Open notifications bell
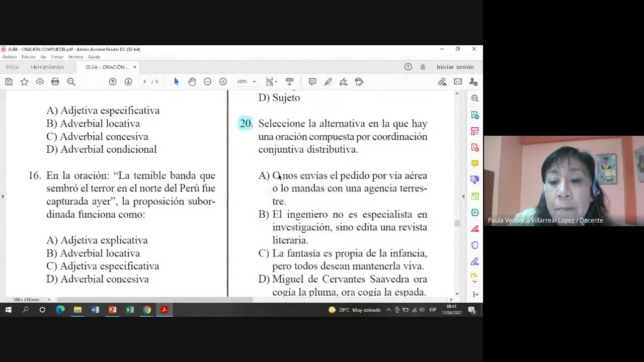644x362 pixels. pos(423,67)
